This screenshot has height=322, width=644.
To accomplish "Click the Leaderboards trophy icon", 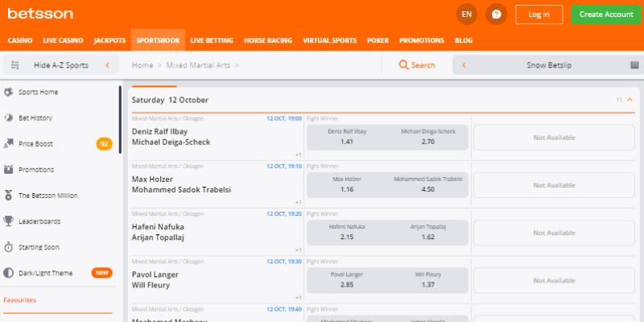I will tap(8, 221).
